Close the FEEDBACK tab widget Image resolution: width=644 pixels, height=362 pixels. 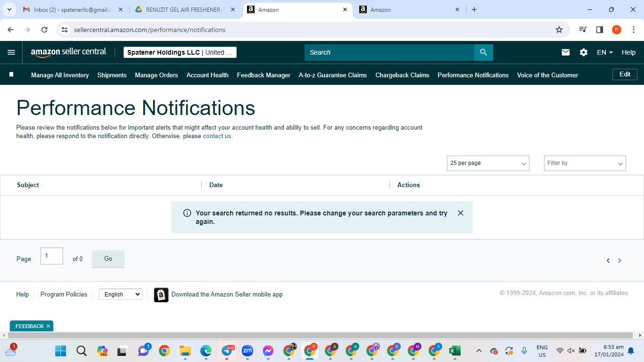click(48, 326)
